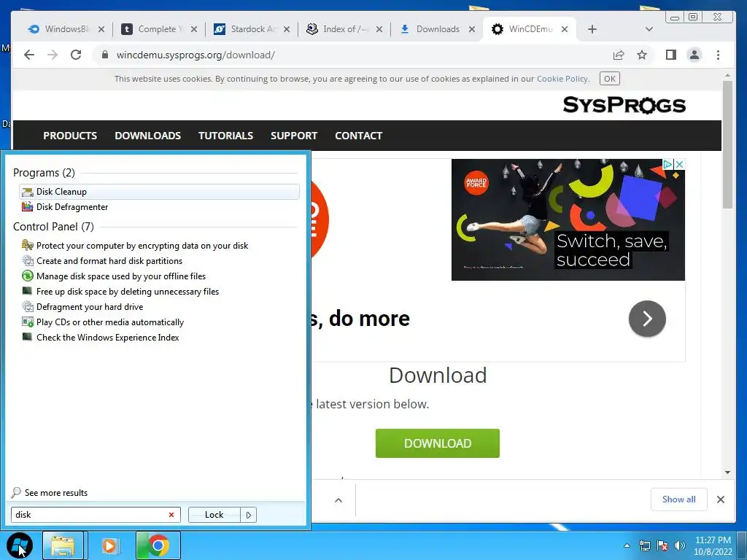The width and height of the screenshot is (747, 560).
Task: Open TUTORIALS in site navigation
Action: click(225, 136)
